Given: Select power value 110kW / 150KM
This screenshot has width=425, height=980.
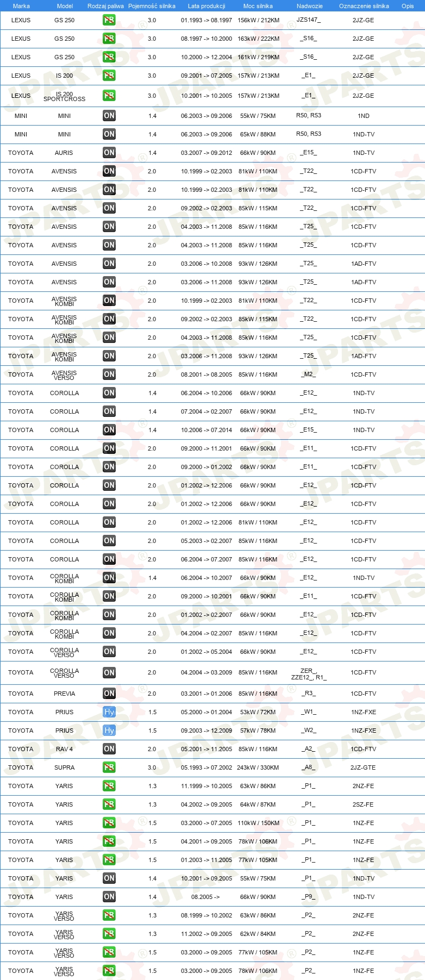Looking at the screenshot, I should click(x=258, y=823).
